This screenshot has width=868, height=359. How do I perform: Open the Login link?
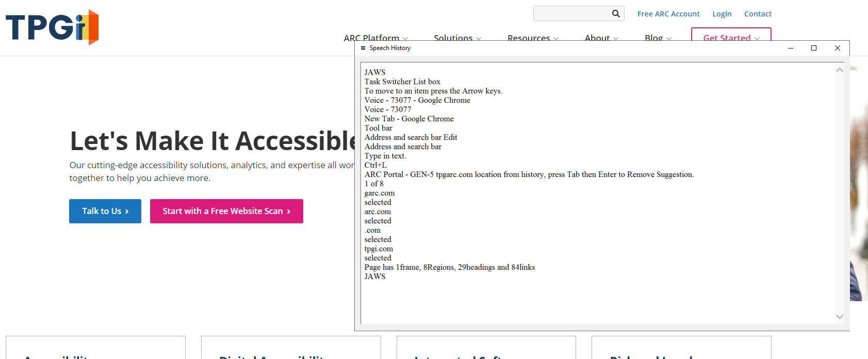(x=722, y=14)
